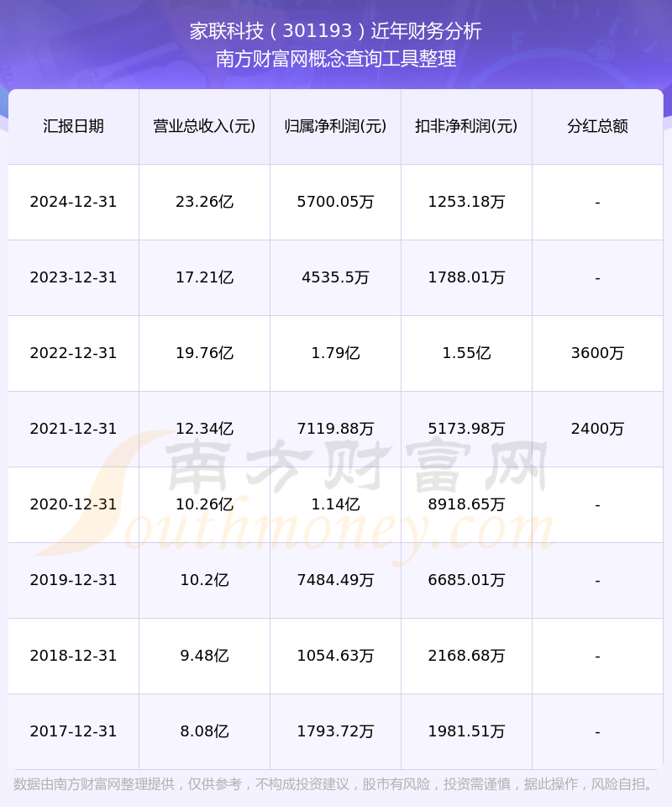Viewport: 672px width, 807px height.
Task: Select the 2400万 dividend cell
Action: click(597, 429)
